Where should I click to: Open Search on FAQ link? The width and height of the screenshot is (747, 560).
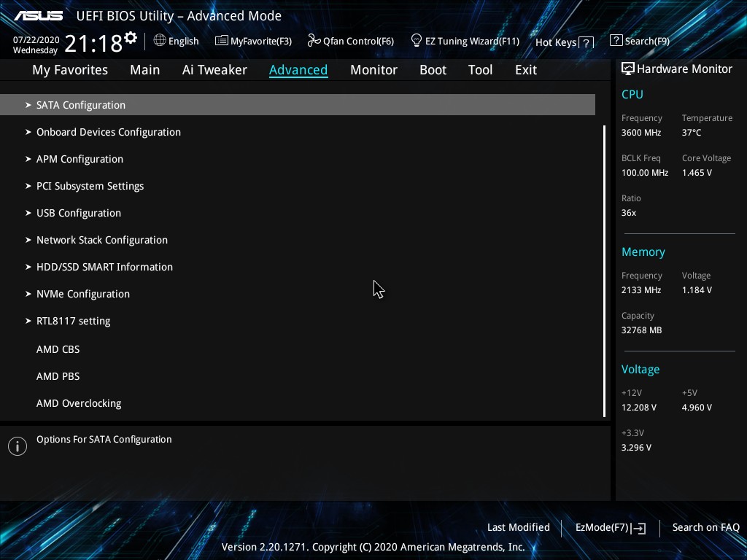[x=705, y=527]
